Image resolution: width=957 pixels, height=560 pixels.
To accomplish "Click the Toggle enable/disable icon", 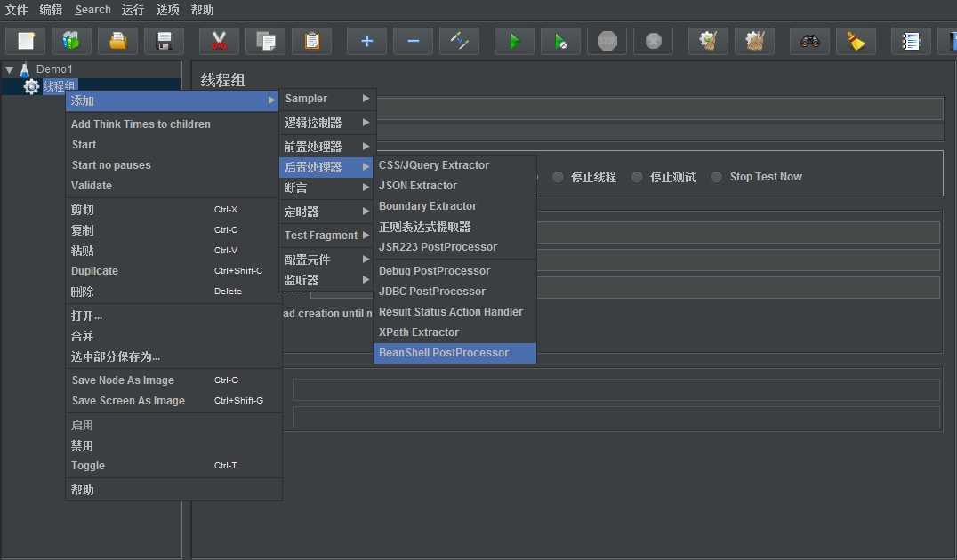I will pos(460,41).
